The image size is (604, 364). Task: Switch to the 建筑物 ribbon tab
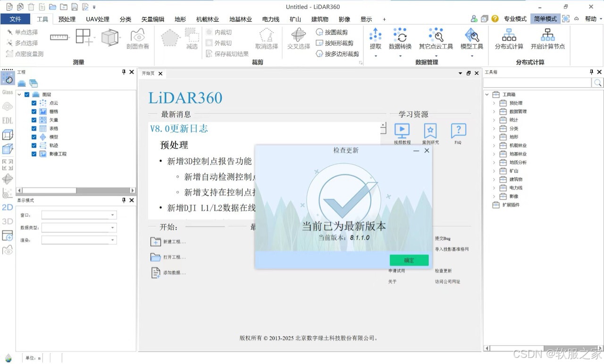(320, 19)
